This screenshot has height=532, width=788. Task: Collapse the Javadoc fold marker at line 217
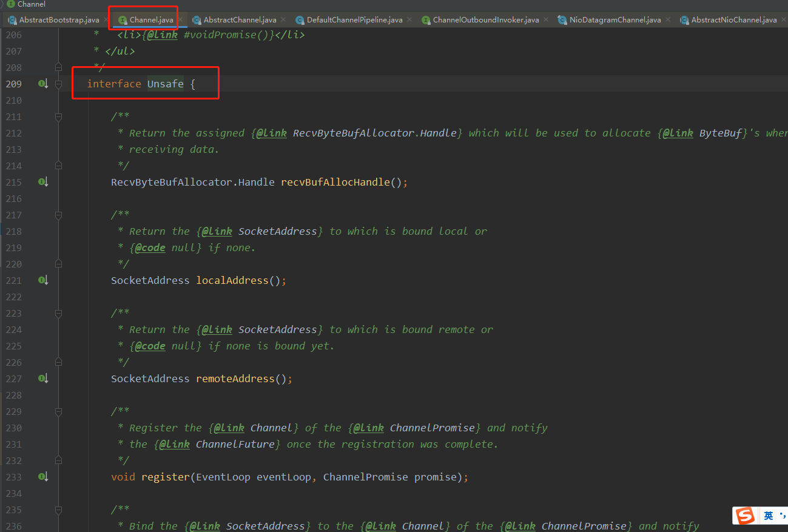[x=59, y=215]
